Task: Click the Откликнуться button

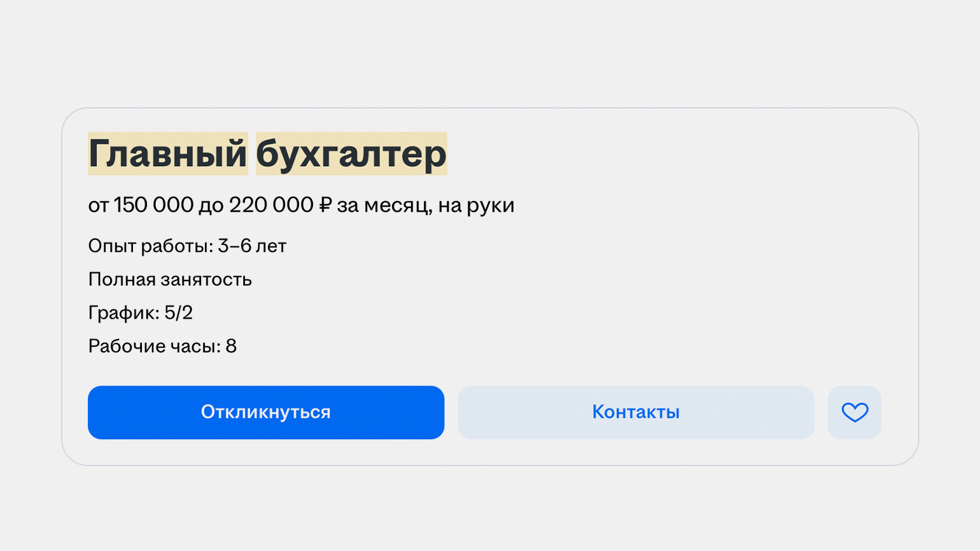Action: coord(266,412)
